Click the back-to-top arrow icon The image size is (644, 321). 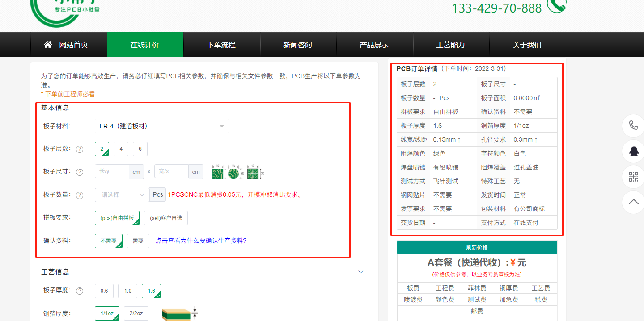(x=633, y=202)
